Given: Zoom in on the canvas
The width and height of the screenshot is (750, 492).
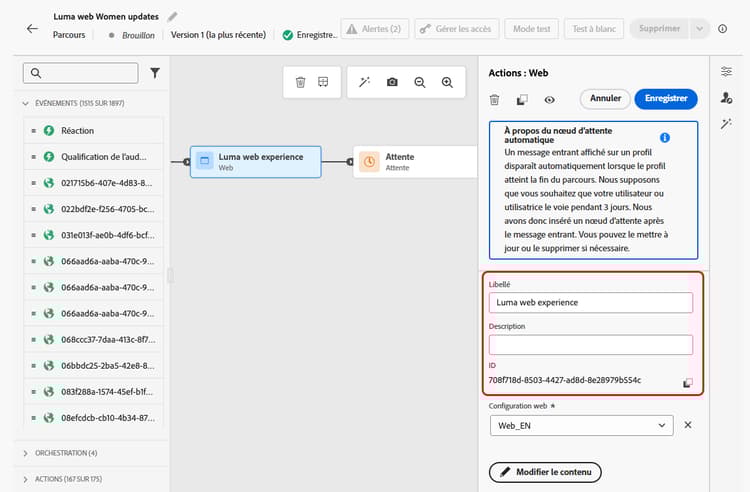Looking at the screenshot, I should [447, 82].
